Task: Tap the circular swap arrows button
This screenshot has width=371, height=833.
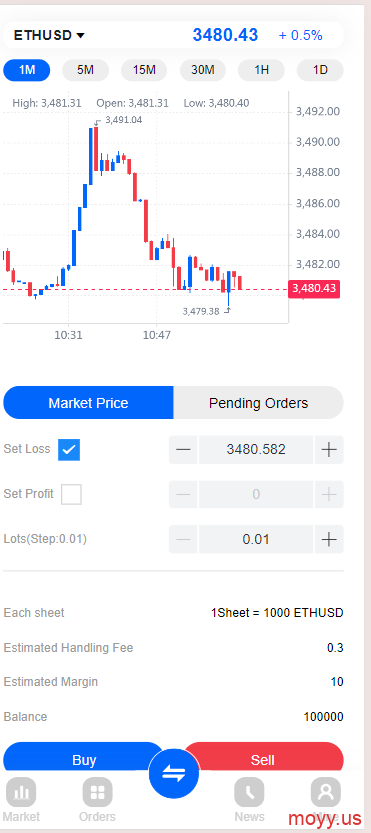Action: click(x=174, y=774)
